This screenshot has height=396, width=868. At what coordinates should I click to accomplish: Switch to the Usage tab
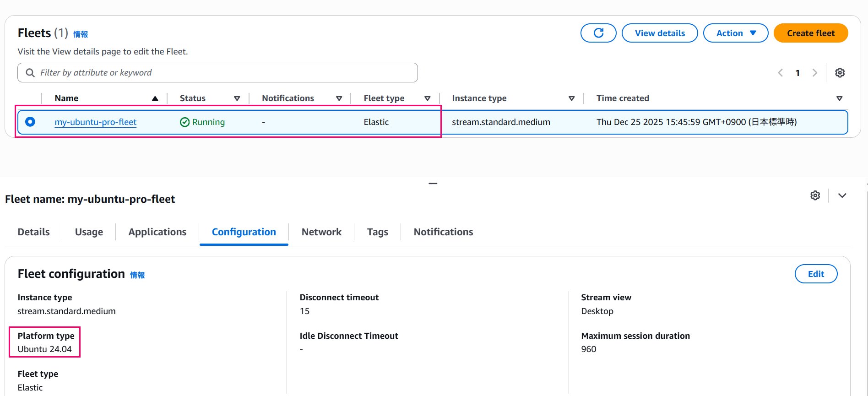(89, 232)
